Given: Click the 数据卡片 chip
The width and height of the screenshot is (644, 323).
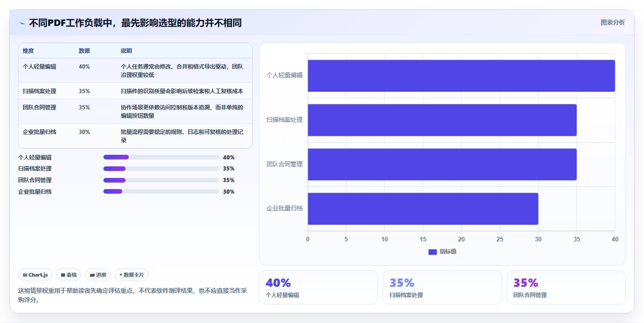Looking at the screenshot, I should coord(132,275).
